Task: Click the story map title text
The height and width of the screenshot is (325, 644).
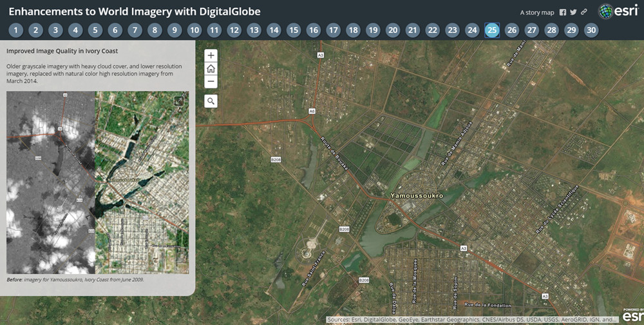Action: (135, 12)
